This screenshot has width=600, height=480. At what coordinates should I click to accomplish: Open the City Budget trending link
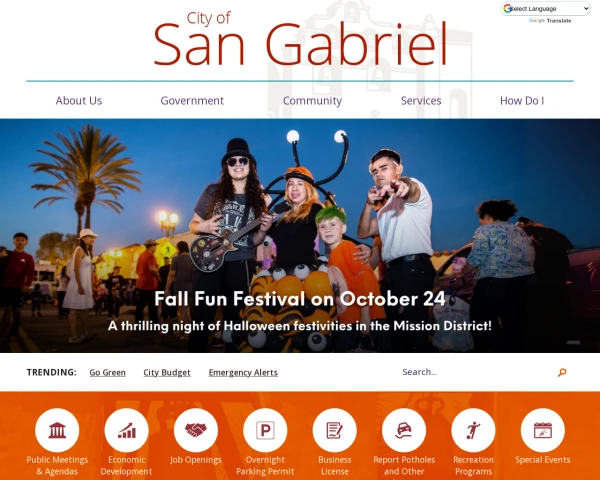tap(167, 372)
